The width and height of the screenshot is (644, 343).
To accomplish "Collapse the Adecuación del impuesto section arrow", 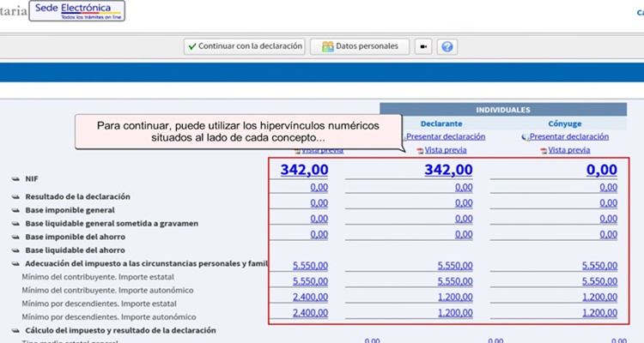I will pyautogui.click(x=15, y=263).
